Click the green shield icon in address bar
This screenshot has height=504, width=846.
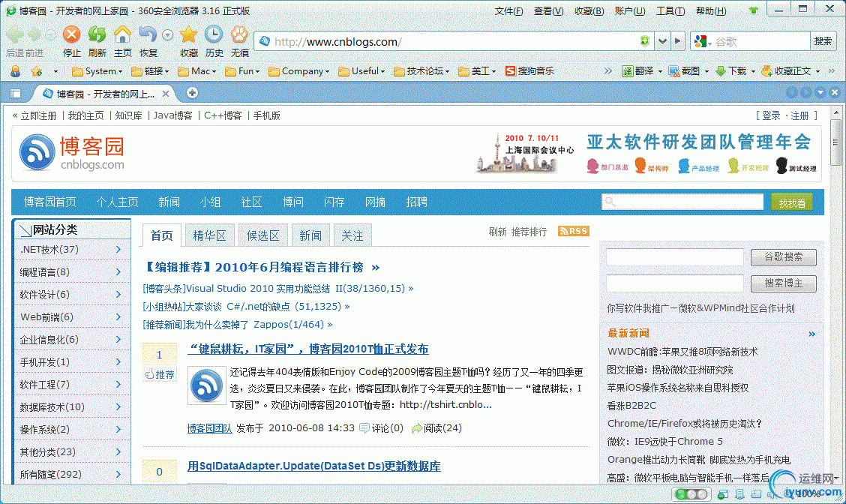pos(644,41)
